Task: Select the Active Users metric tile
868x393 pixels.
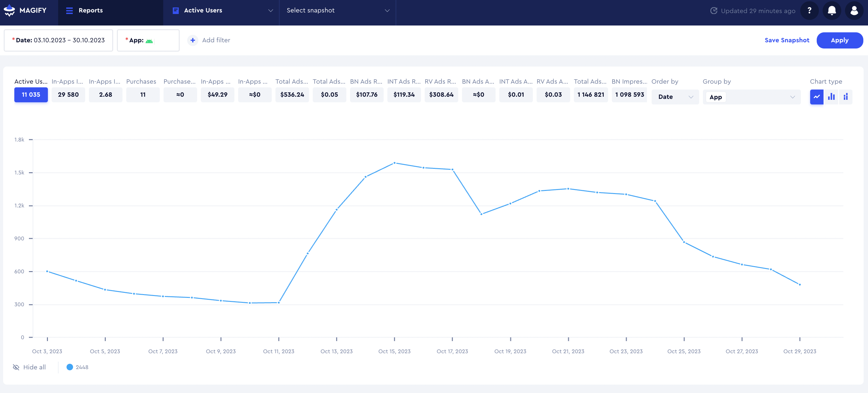Action: 31,95
